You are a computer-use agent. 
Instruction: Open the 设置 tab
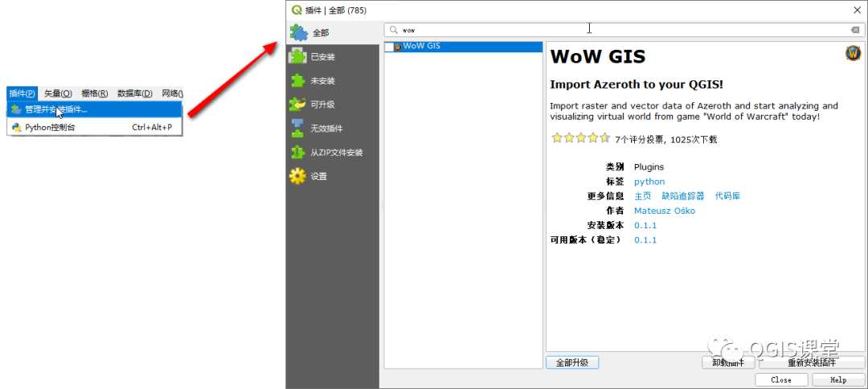pyautogui.click(x=333, y=177)
